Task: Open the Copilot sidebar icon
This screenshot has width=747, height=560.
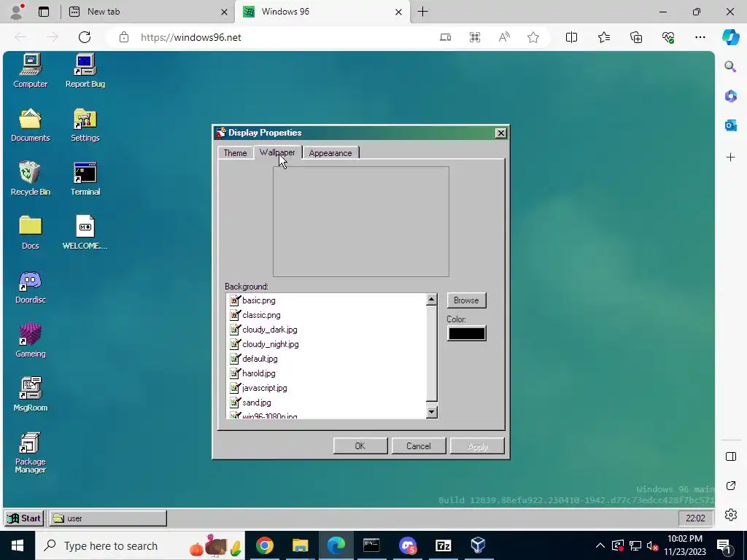Action: tap(730, 37)
